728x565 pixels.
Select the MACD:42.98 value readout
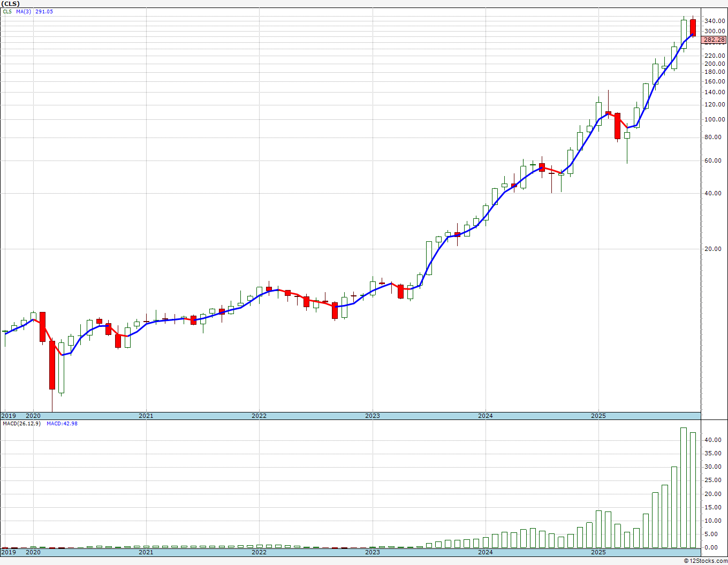tap(62, 424)
